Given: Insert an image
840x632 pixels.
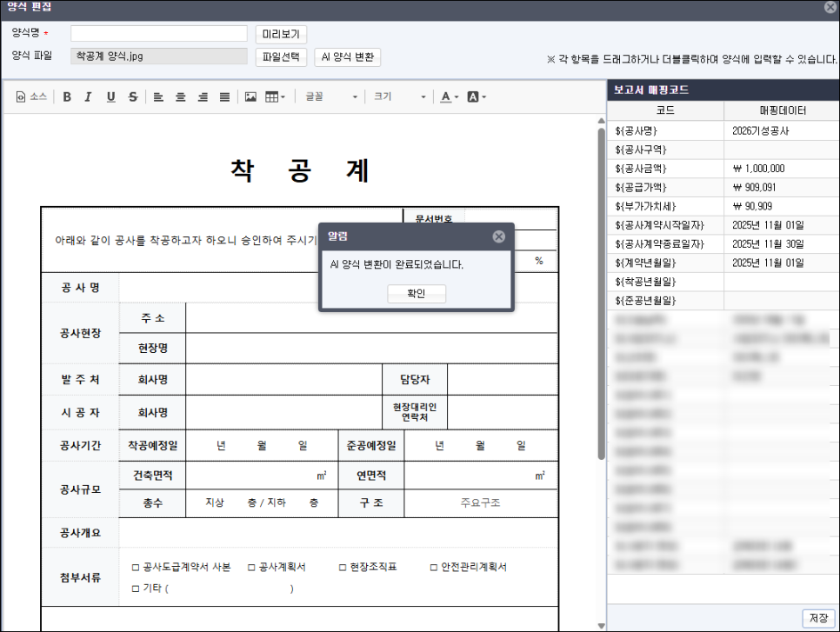Looking at the screenshot, I should [x=250, y=97].
